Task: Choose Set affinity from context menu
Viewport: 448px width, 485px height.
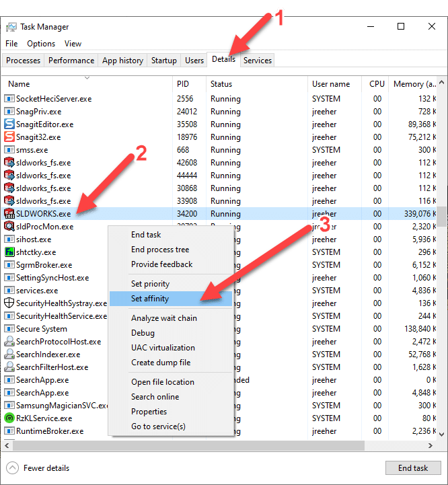Action: tap(171, 299)
